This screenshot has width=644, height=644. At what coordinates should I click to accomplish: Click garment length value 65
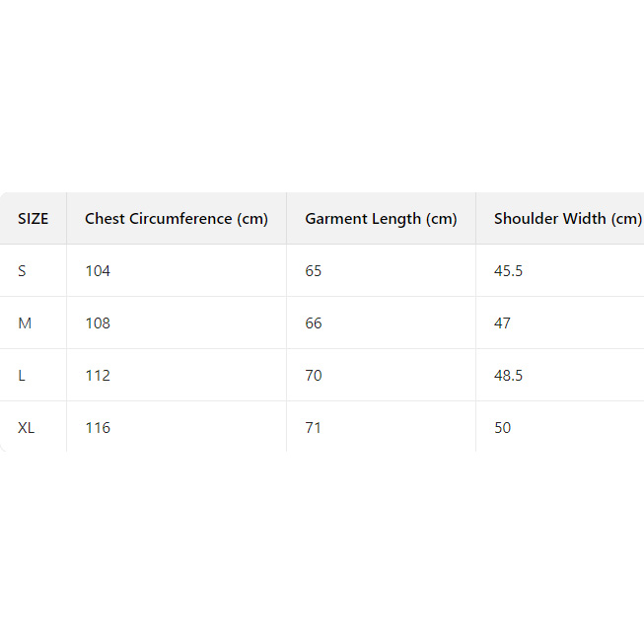[x=314, y=271]
